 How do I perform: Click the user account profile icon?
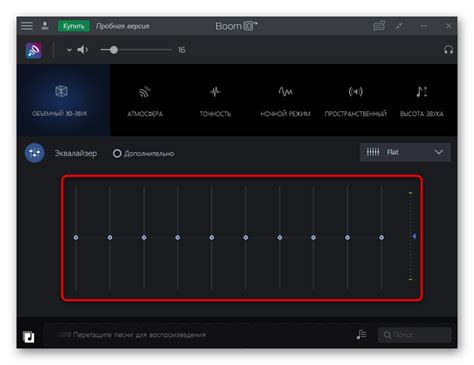click(x=45, y=26)
